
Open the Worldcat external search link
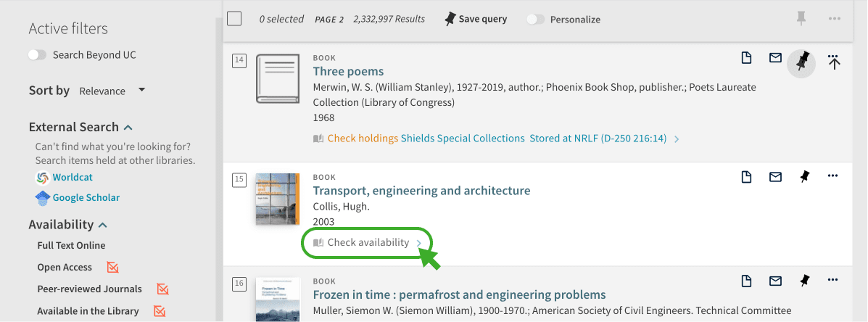tap(72, 177)
